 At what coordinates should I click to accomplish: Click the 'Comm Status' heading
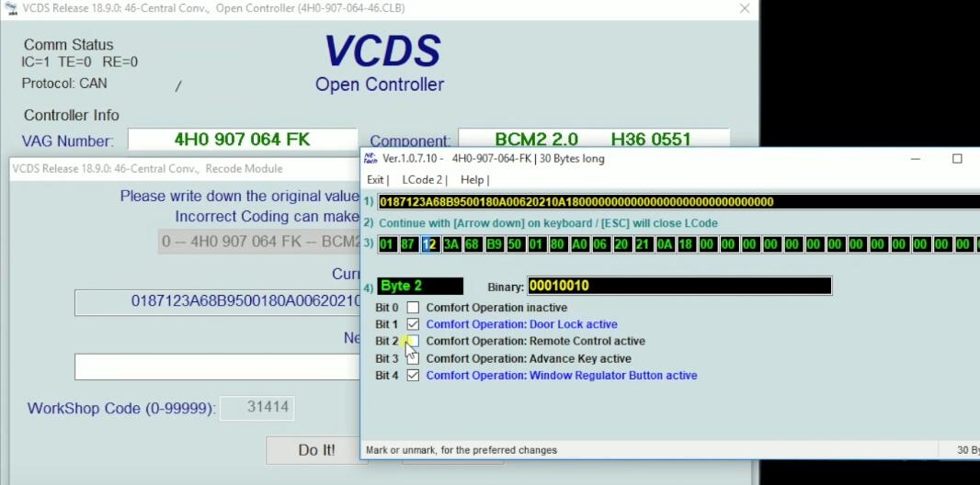point(69,45)
